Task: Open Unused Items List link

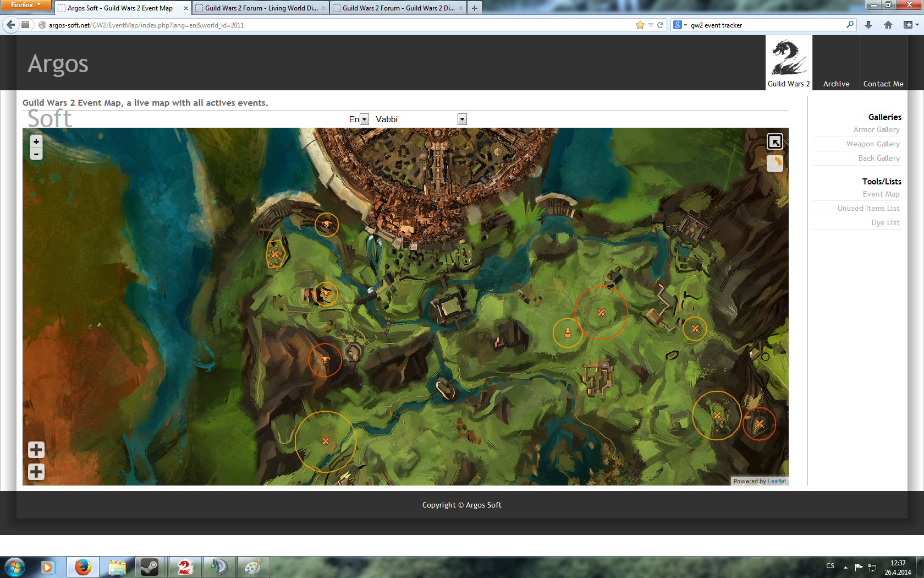Action: click(868, 208)
